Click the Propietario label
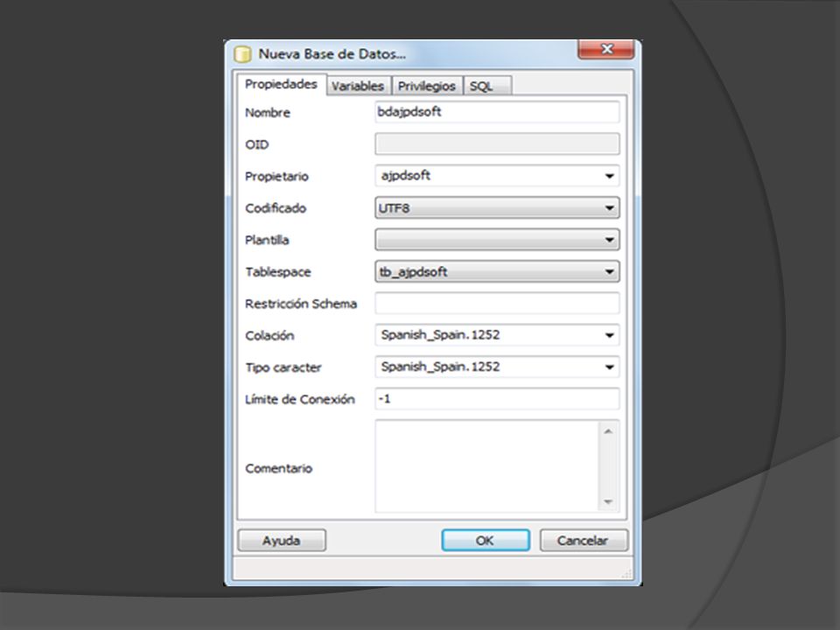The height and width of the screenshot is (630, 840). coord(276,176)
